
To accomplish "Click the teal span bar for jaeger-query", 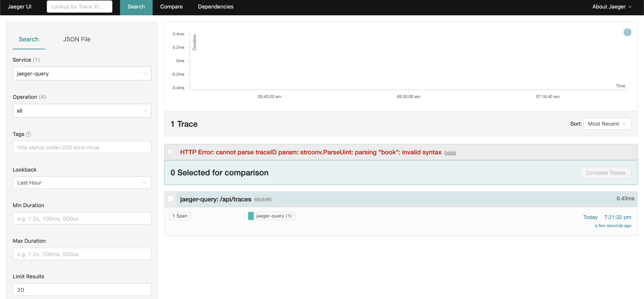I will [x=251, y=215].
